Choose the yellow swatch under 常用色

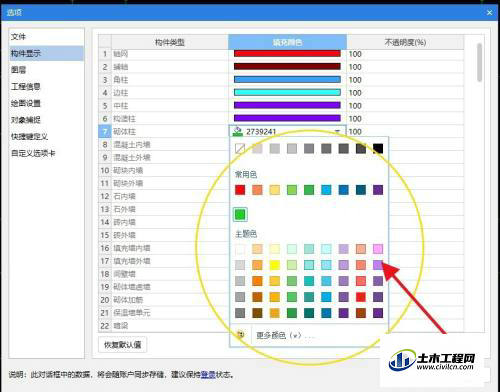pos(275,190)
